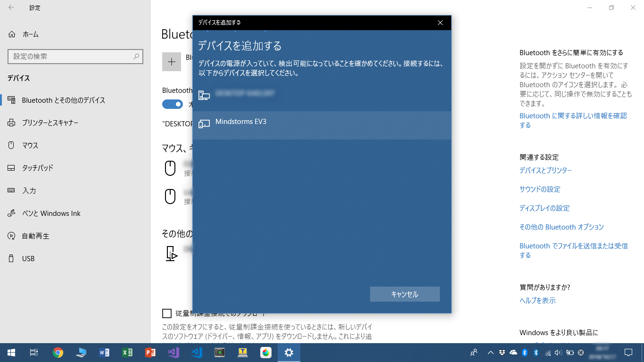
Task: Expand the network status tray icon
Action: click(548, 353)
